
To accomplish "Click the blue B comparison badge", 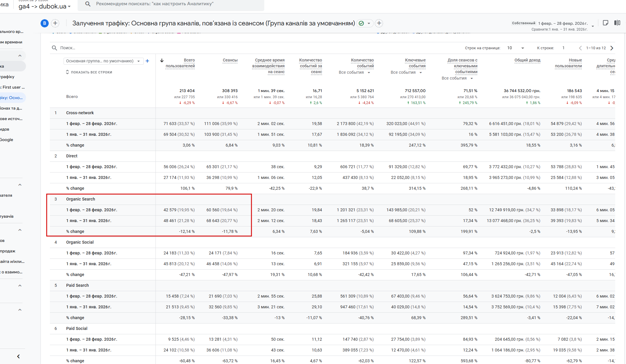I will [x=44, y=23].
